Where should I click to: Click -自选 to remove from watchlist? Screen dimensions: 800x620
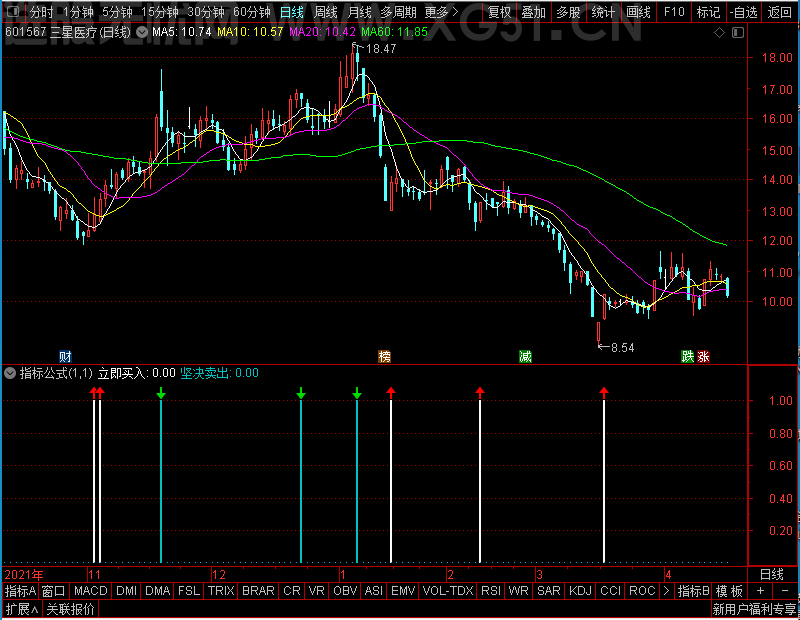click(743, 11)
